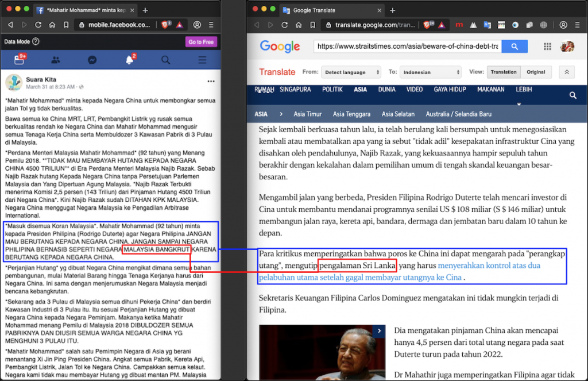Bookmark the Facebook page
Screen dimensions: 588x381
click(x=66, y=25)
